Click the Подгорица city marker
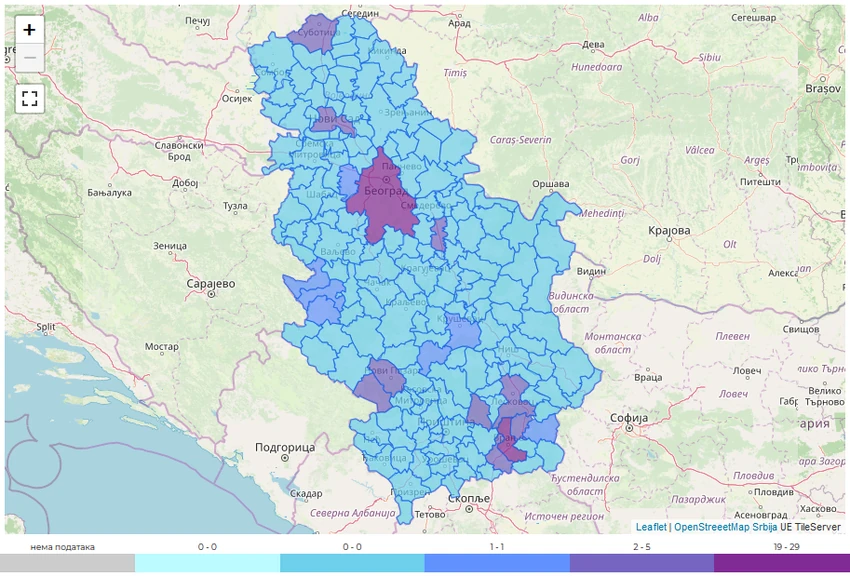Screen dimensions: 850x577 285,458
